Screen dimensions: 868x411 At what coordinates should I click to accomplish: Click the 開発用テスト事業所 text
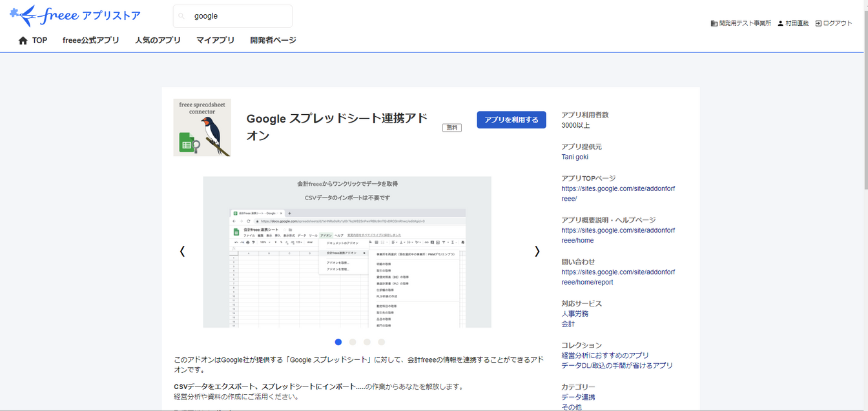(x=745, y=23)
